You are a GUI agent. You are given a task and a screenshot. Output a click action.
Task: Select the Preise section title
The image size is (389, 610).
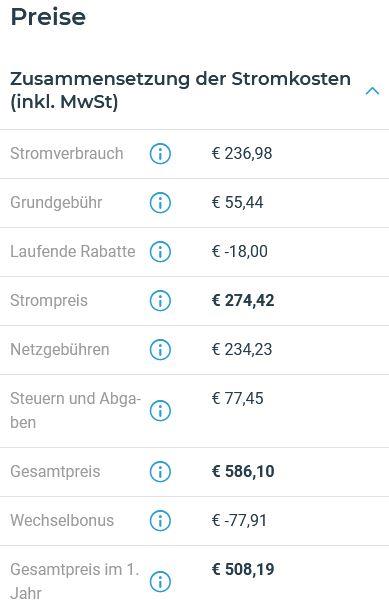click(x=48, y=17)
